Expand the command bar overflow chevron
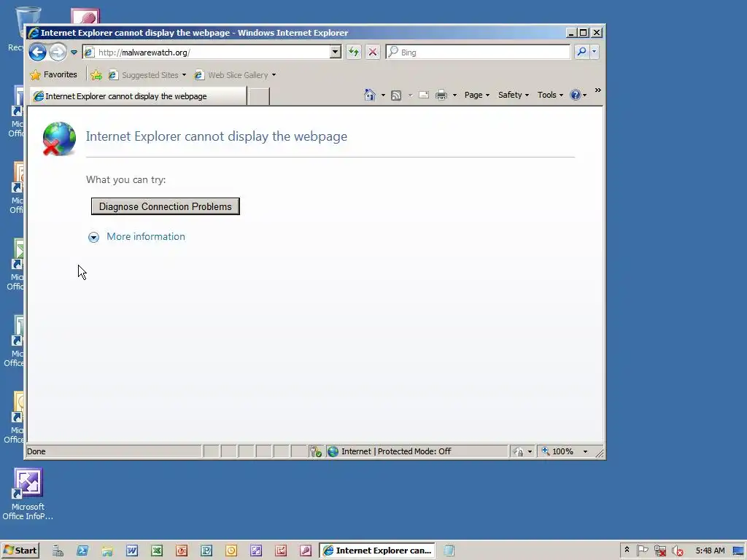Image resolution: width=747 pixels, height=560 pixels. coord(598,90)
